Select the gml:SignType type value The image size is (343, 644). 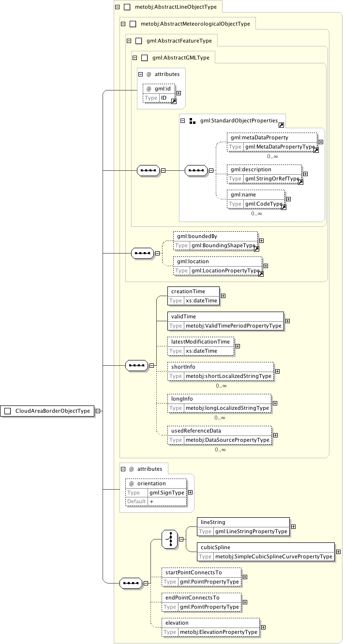pyautogui.click(x=167, y=493)
